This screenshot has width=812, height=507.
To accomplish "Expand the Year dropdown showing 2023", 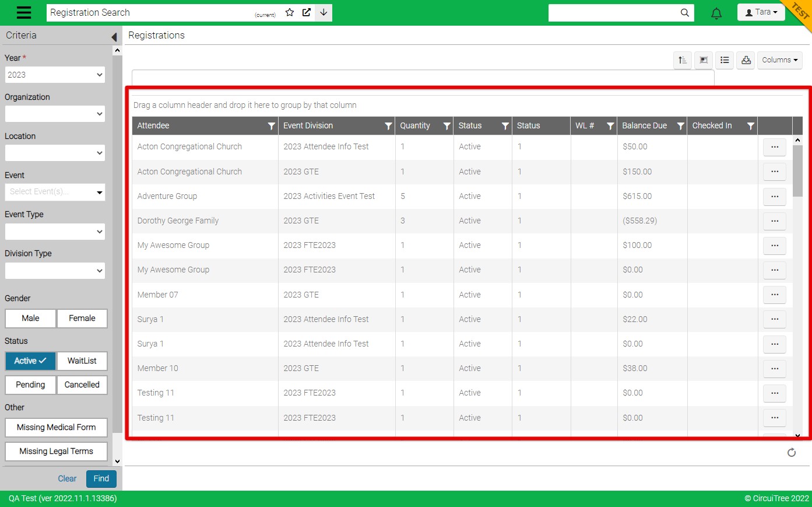I will point(55,75).
